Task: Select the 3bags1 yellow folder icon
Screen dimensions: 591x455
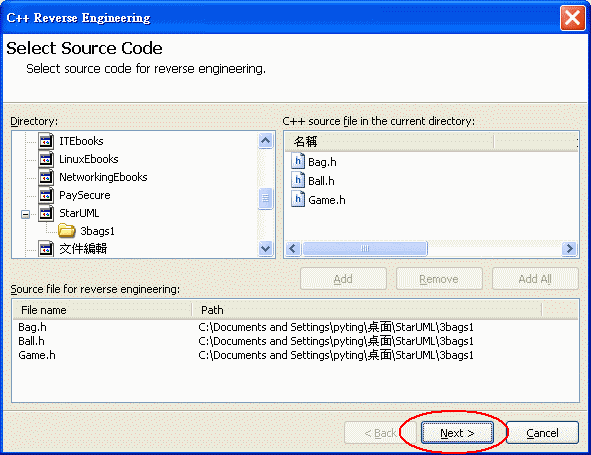Action: pos(67,231)
